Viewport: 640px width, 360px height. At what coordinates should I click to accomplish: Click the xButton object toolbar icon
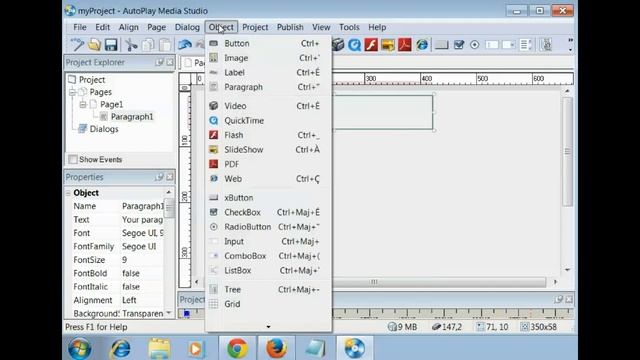click(x=442, y=44)
